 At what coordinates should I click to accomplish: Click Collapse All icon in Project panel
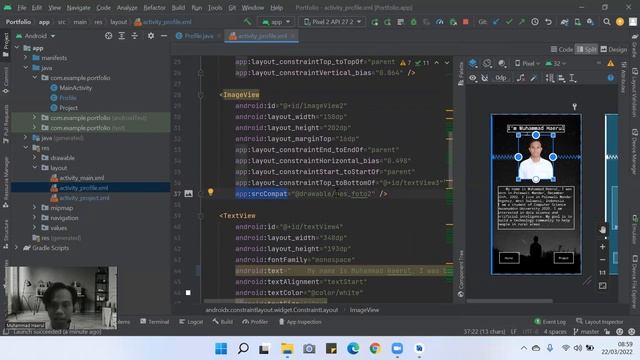pyautogui.click(x=135, y=36)
